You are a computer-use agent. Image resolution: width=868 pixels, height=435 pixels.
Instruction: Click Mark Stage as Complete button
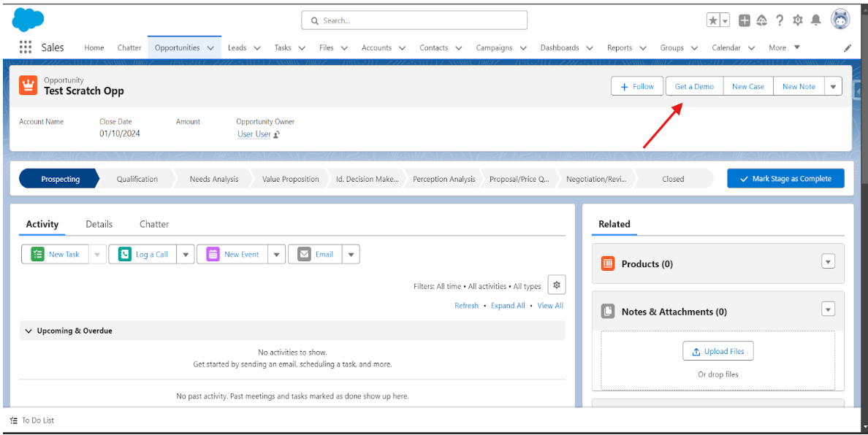[785, 179]
